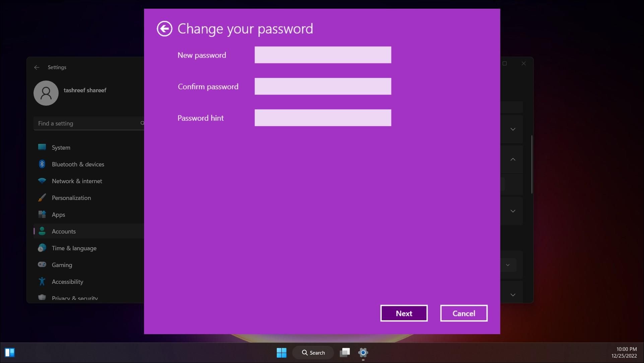This screenshot has height=363, width=644.
Task: Click the Next button
Action: tap(403, 313)
